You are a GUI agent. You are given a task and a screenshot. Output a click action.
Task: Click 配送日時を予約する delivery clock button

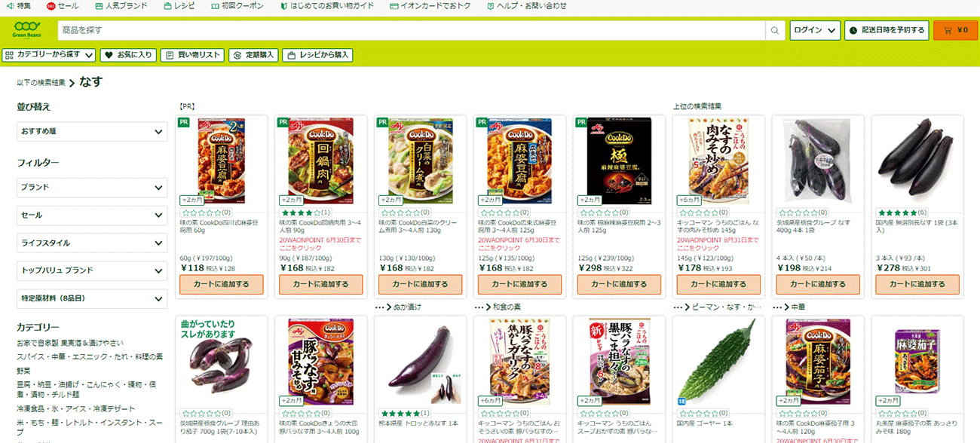[887, 30]
